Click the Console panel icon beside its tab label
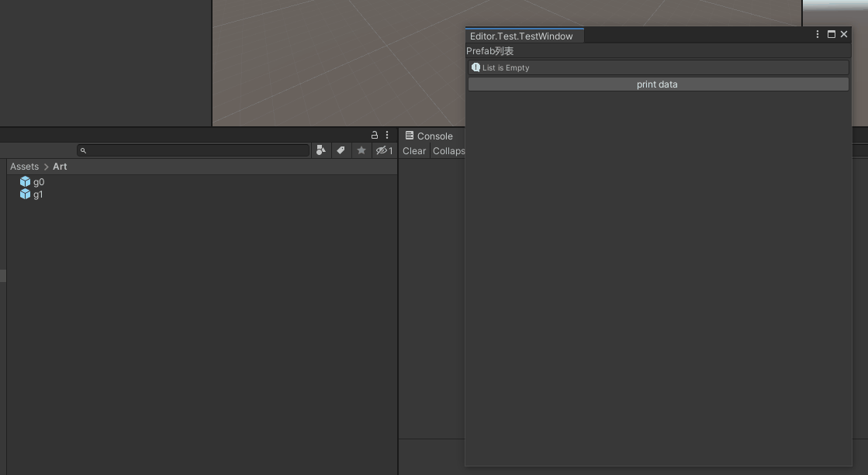The width and height of the screenshot is (868, 475). (x=409, y=136)
